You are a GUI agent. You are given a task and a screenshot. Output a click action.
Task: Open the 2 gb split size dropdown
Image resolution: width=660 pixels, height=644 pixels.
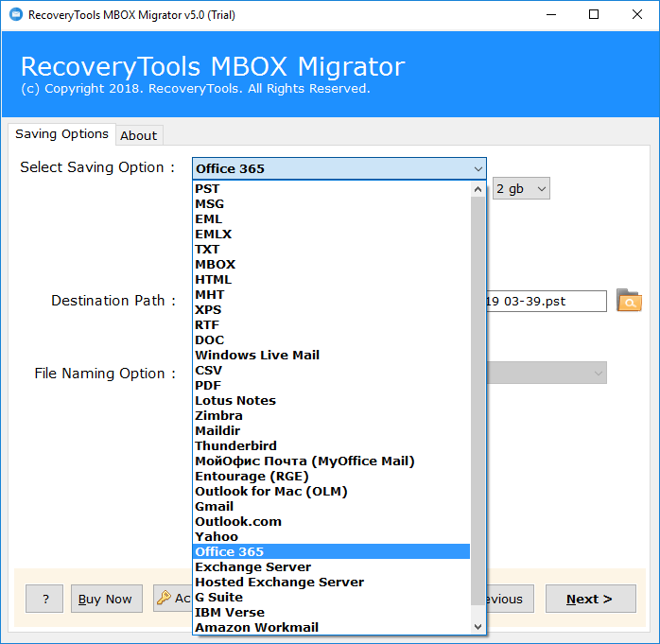(x=521, y=188)
